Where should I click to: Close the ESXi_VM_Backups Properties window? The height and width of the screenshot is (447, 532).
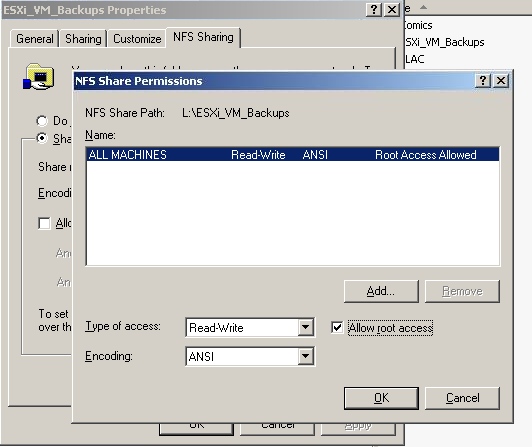[x=392, y=10]
